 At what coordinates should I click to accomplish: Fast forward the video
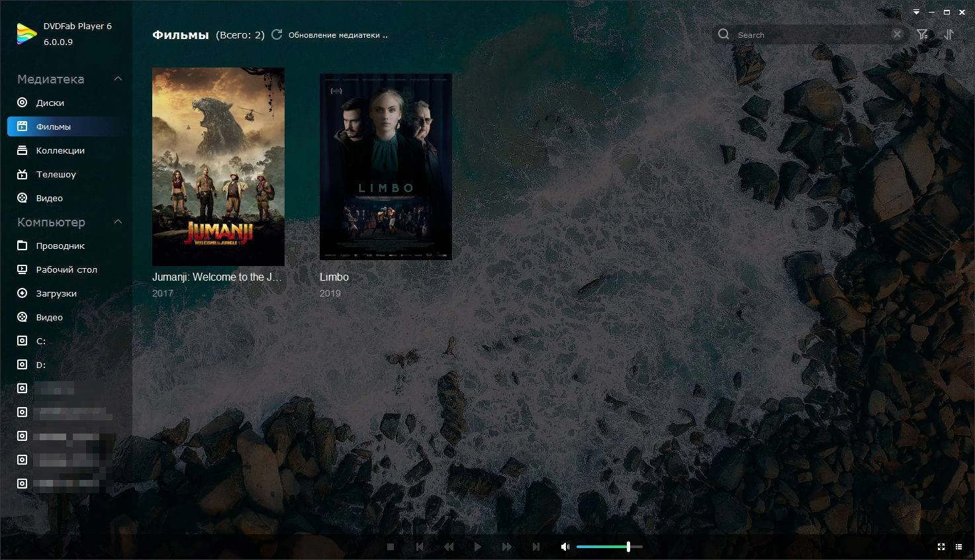(x=507, y=547)
